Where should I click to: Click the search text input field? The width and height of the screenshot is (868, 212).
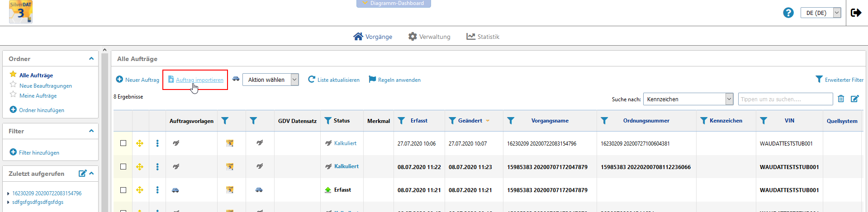tap(785, 99)
